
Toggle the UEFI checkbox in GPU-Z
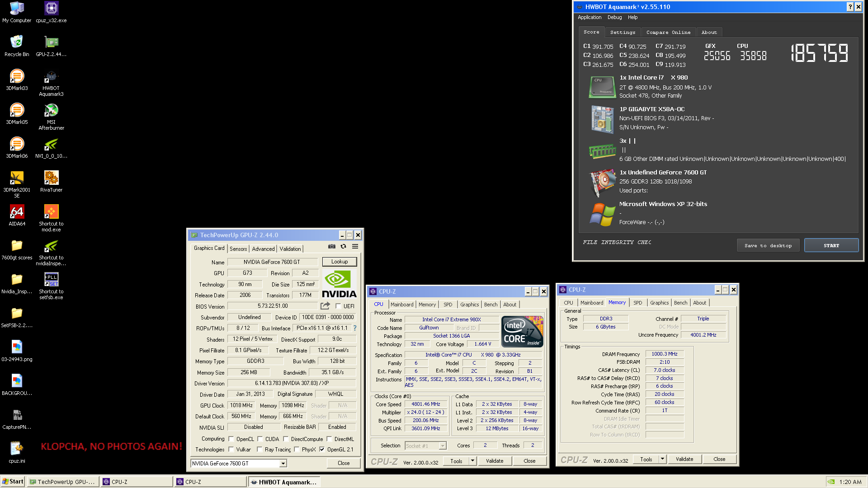point(338,306)
